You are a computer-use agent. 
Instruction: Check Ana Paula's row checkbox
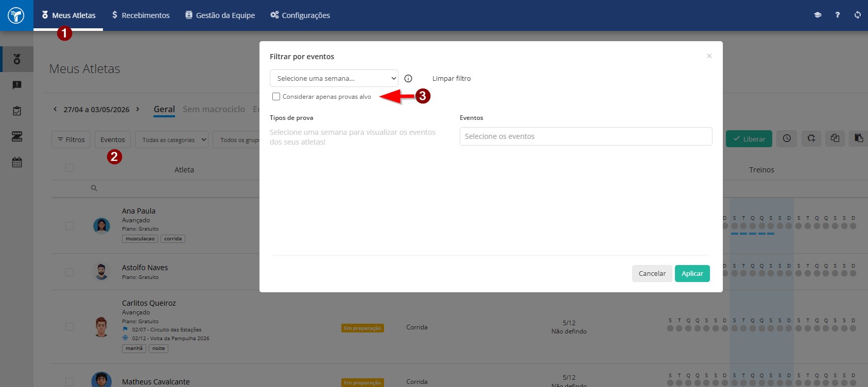(70, 226)
